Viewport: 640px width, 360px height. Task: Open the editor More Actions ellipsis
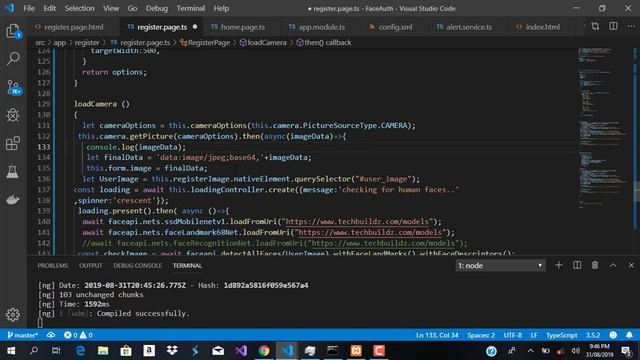(x=631, y=27)
